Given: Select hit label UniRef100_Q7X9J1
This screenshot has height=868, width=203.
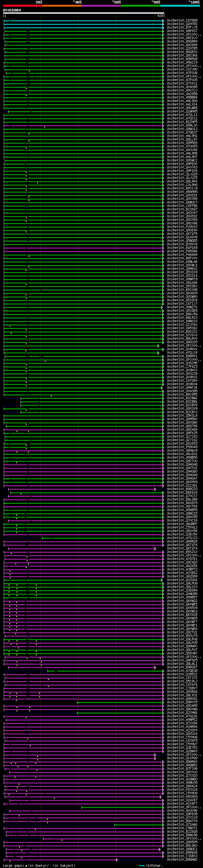Looking at the screenshot, I should point(182,83).
